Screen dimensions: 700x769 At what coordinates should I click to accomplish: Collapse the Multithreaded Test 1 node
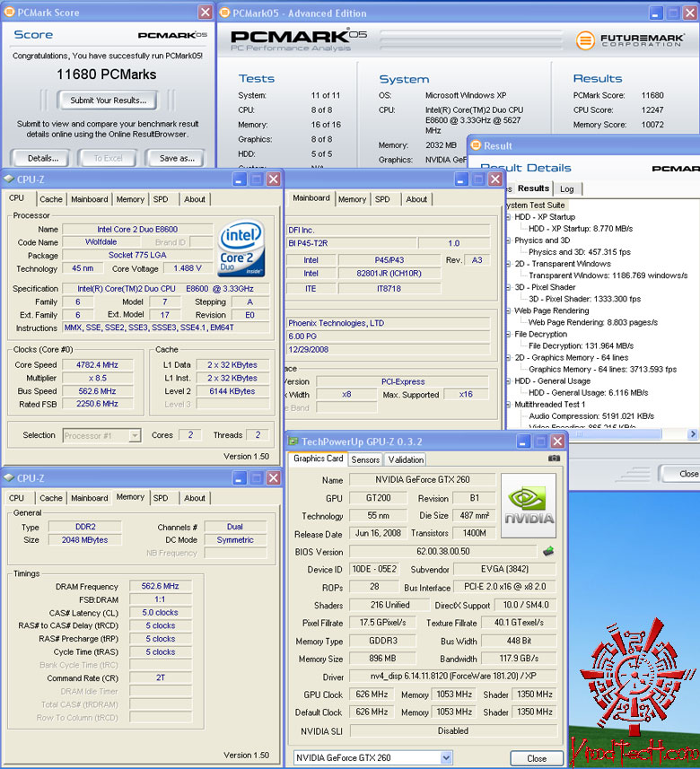click(509, 405)
